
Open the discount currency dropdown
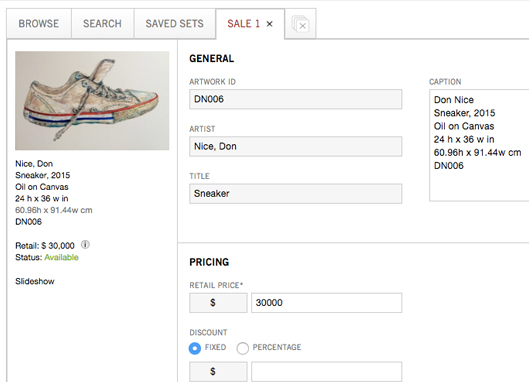point(218,372)
